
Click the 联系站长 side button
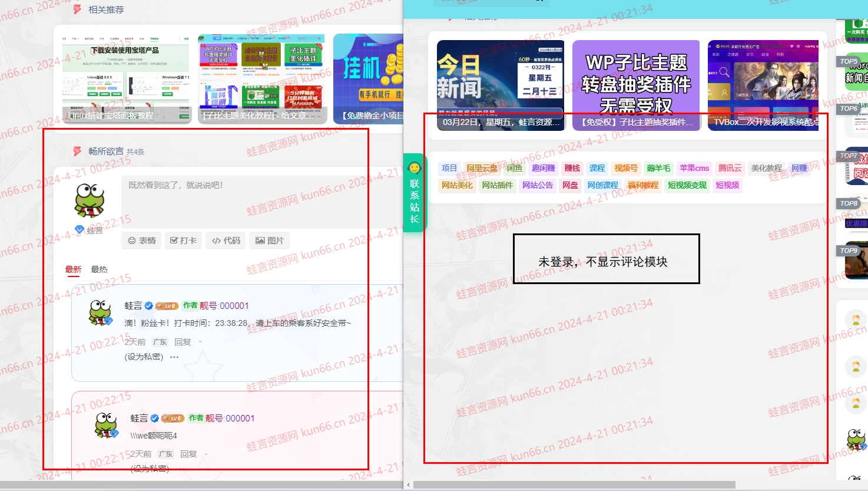pyautogui.click(x=415, y=193)
